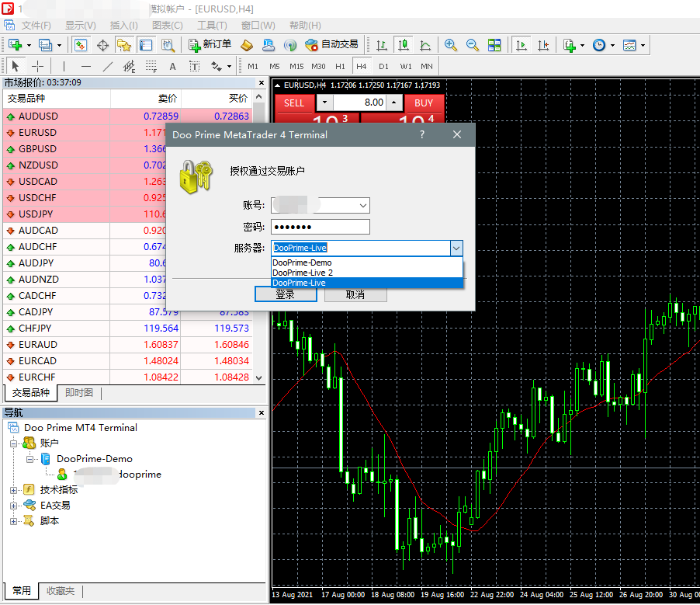Switch to the 即时图 tab
The width and height of the screenshot is (700, 605).
click(79, 393)
